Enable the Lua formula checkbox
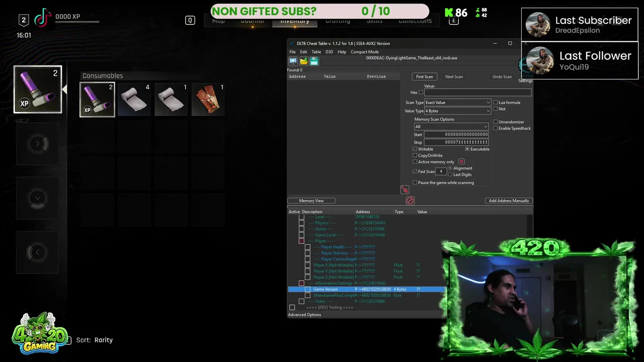 (496, 102)
